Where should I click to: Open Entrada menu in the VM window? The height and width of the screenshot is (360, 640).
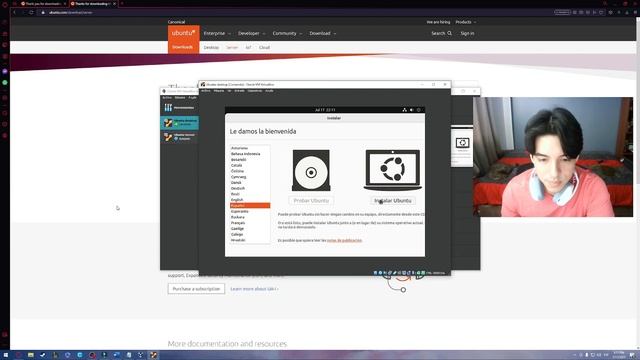[240, 91]
